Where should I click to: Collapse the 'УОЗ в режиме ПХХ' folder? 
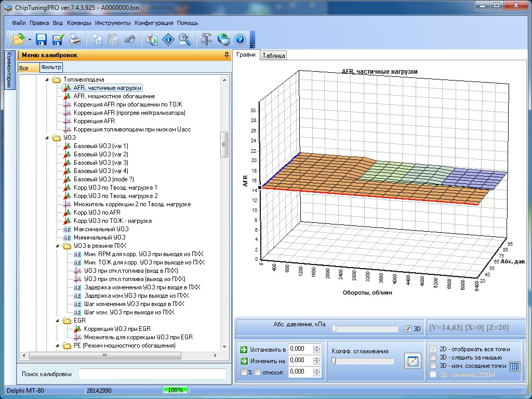click(57, 246)
